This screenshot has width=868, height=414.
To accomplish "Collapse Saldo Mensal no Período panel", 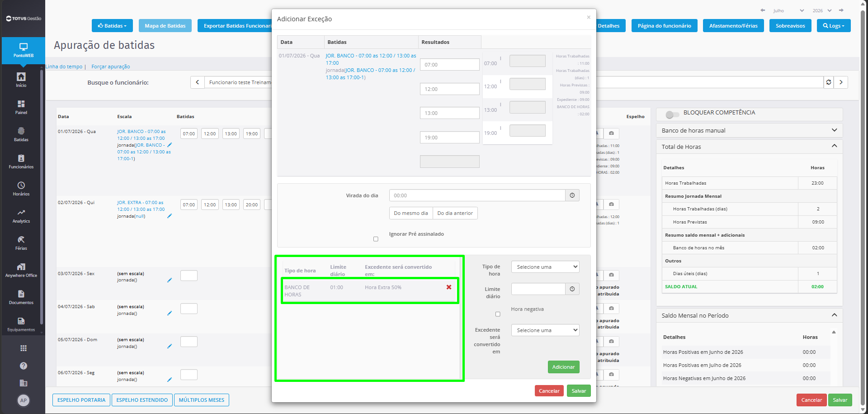I will click(x=749, y=315).
